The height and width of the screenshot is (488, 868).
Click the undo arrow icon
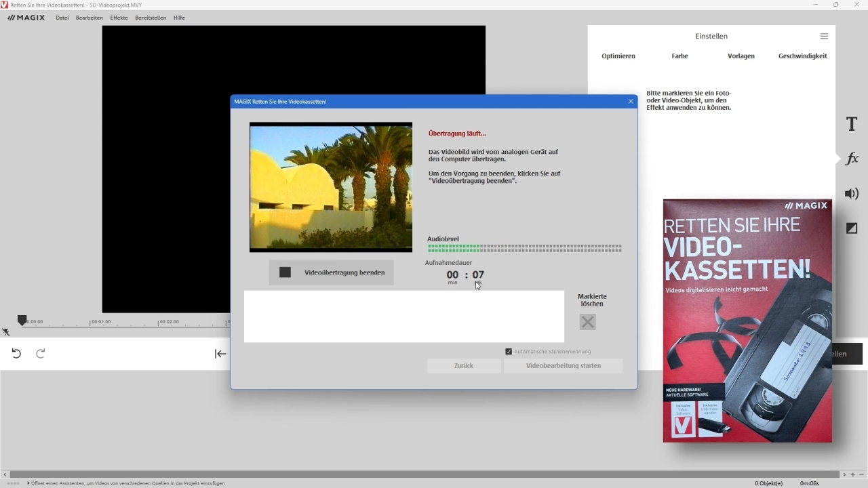(x=16, y=353)
